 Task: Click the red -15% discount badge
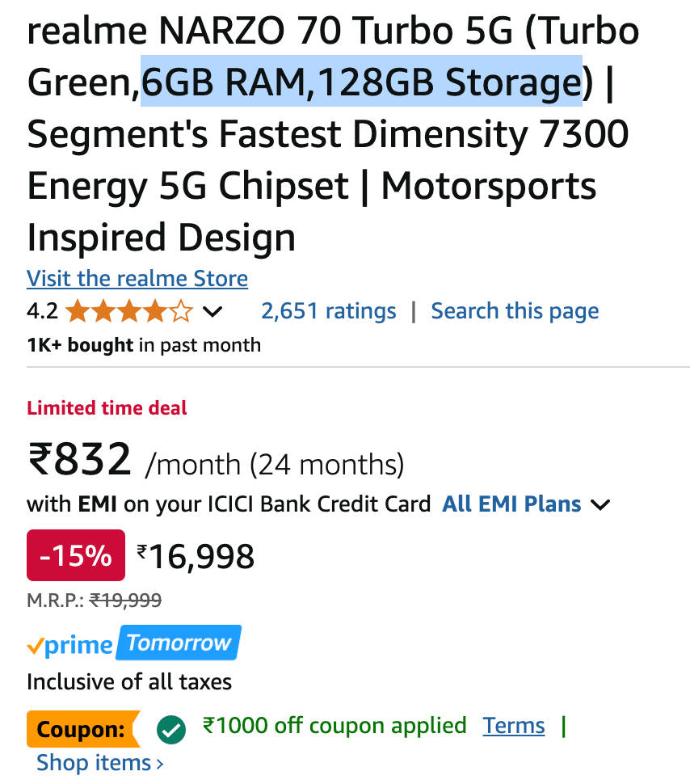76,555
